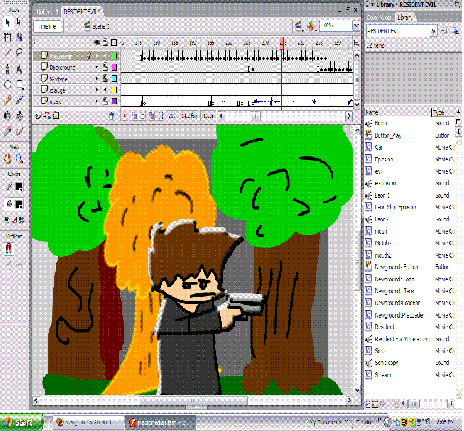This screenshot has height=431, width=464.
Task: Select the Zoom magnifier tool
Action: (x=19, y=158)
